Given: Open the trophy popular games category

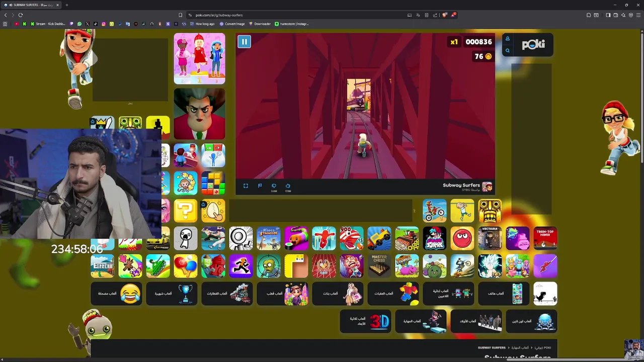Looking at the screenshot, I should pyautogui.click(x=172, y=294).
